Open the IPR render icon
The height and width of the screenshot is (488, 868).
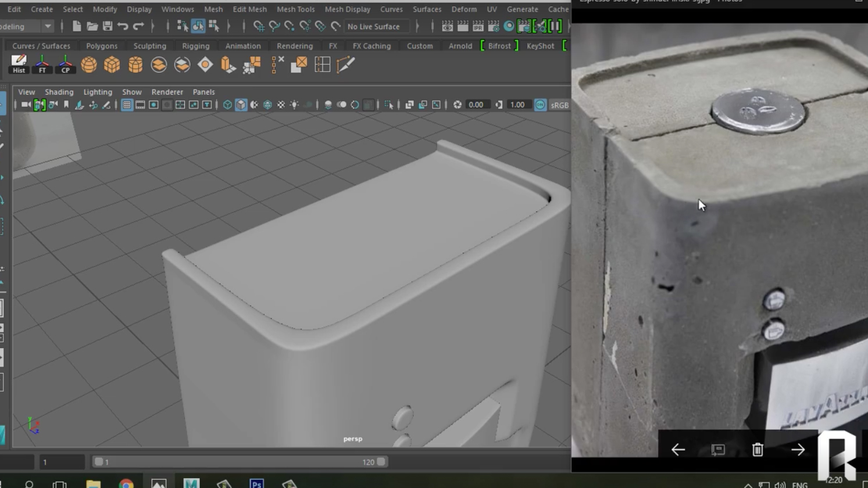478,26
